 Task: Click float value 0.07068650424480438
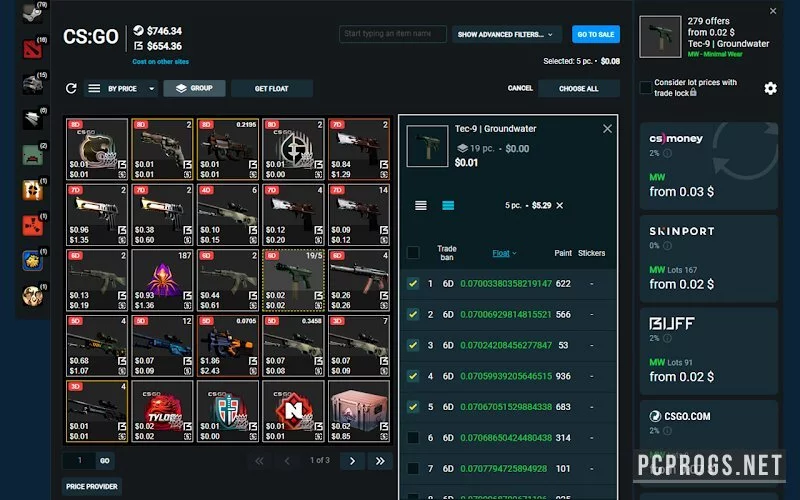pyautogui.click(x=506, y=438)
